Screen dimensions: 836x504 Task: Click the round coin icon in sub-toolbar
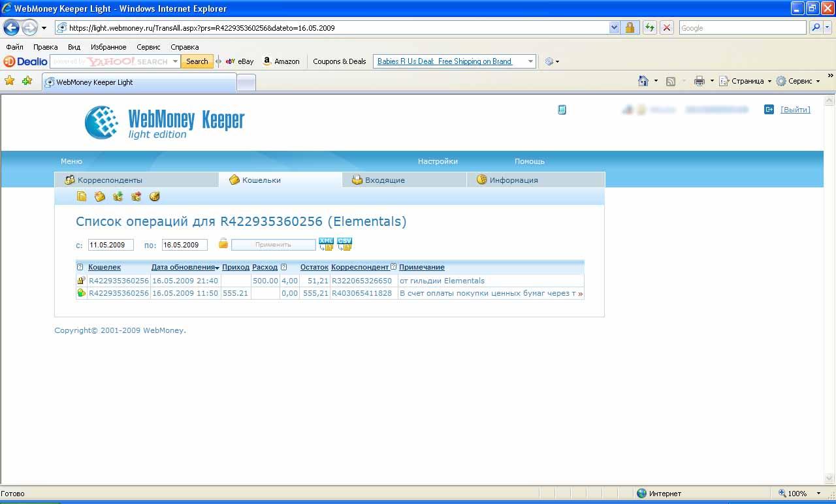point(155,197)
